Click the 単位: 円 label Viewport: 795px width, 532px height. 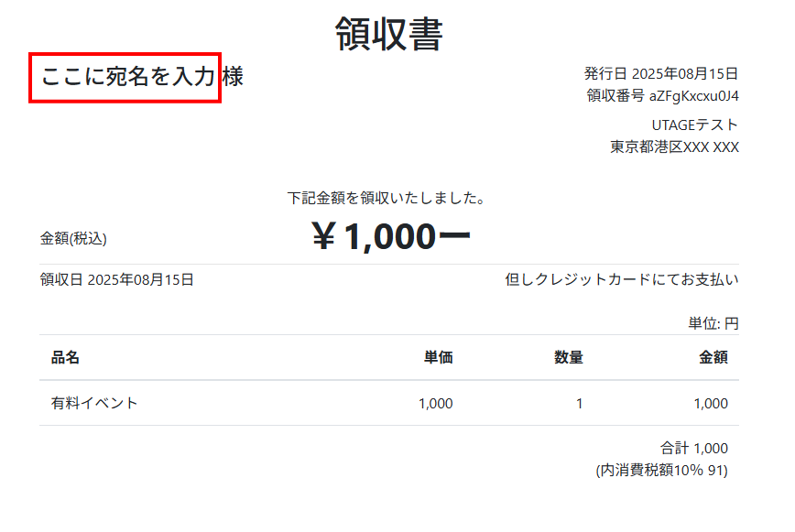[713, 323]
